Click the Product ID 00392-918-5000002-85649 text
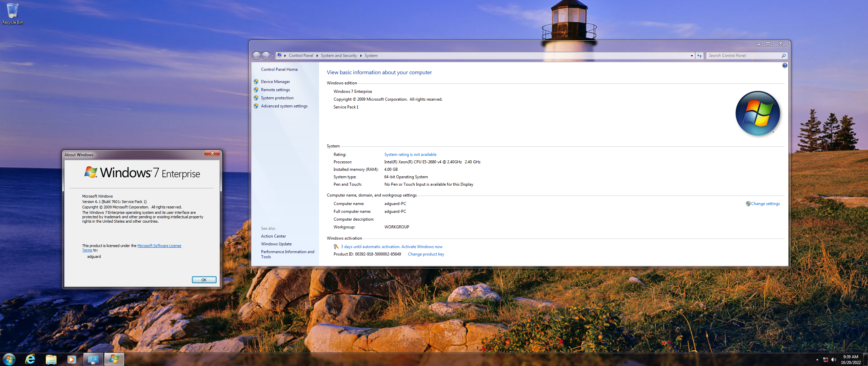 click(x=367, y=254)
